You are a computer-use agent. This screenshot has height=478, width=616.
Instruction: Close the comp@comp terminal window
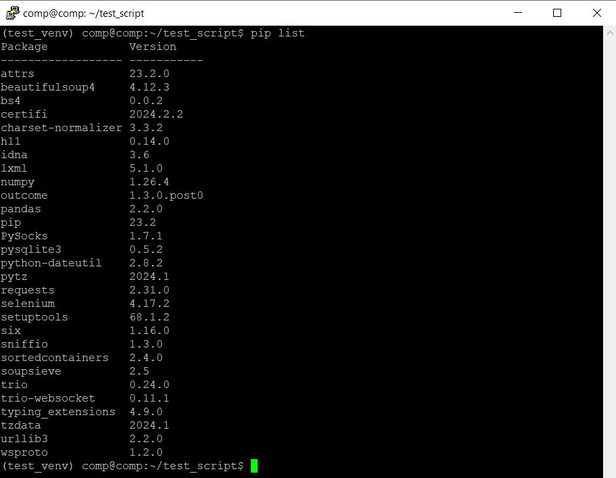coord(596,13)
